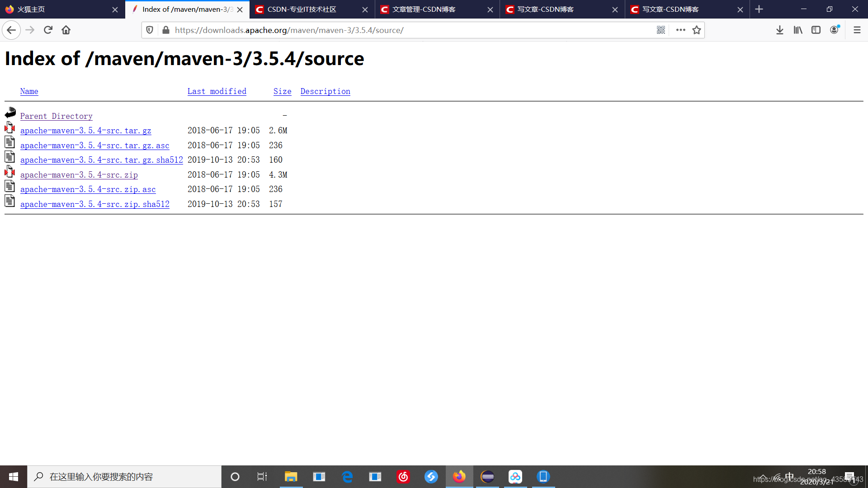Image resolution: width=868 pixels, height=488 pixels.
Task: Click the tracking protection shield
Action: [x=150, y=30]
